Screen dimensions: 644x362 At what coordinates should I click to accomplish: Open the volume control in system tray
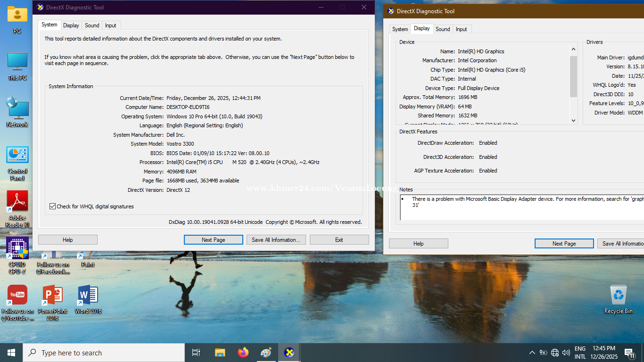tap(566, 353)
